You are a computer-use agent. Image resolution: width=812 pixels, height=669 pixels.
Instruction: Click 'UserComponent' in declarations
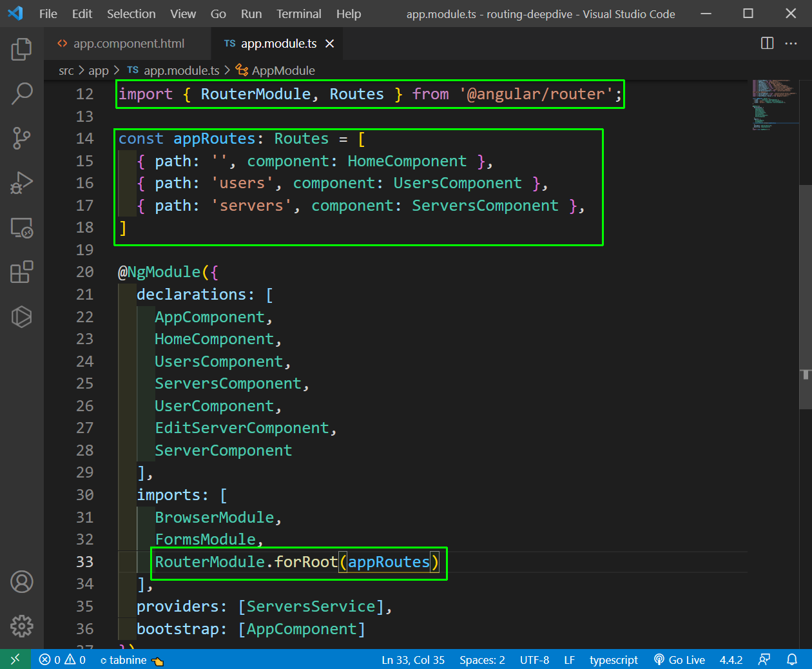point(215,406)
